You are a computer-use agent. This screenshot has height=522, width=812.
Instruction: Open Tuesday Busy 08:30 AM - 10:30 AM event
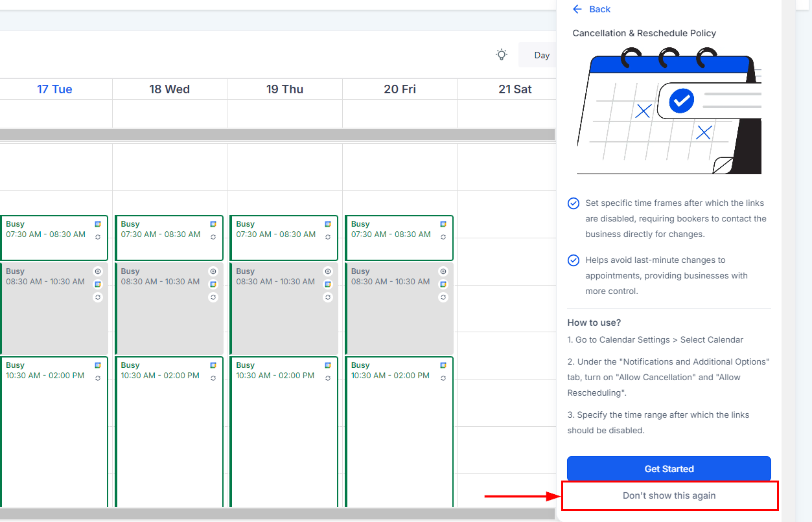54,308
